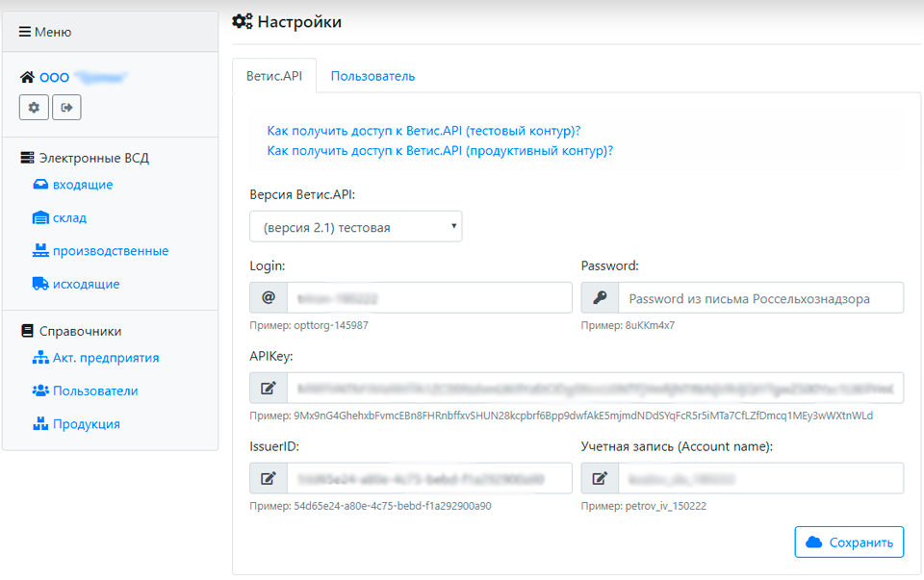Open the производственные link
Screen dimensions: 924x580
(111, 251)
